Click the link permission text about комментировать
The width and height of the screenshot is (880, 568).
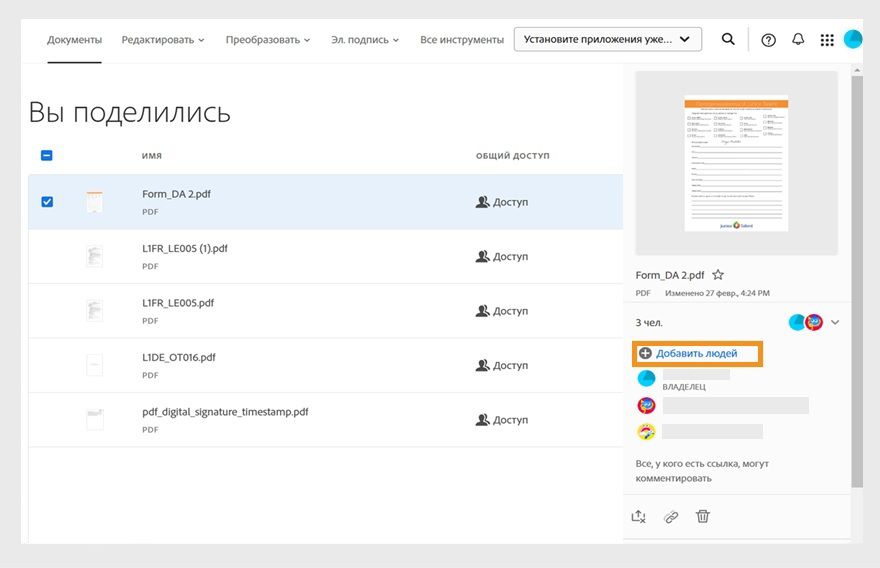(x=702, y=471)
